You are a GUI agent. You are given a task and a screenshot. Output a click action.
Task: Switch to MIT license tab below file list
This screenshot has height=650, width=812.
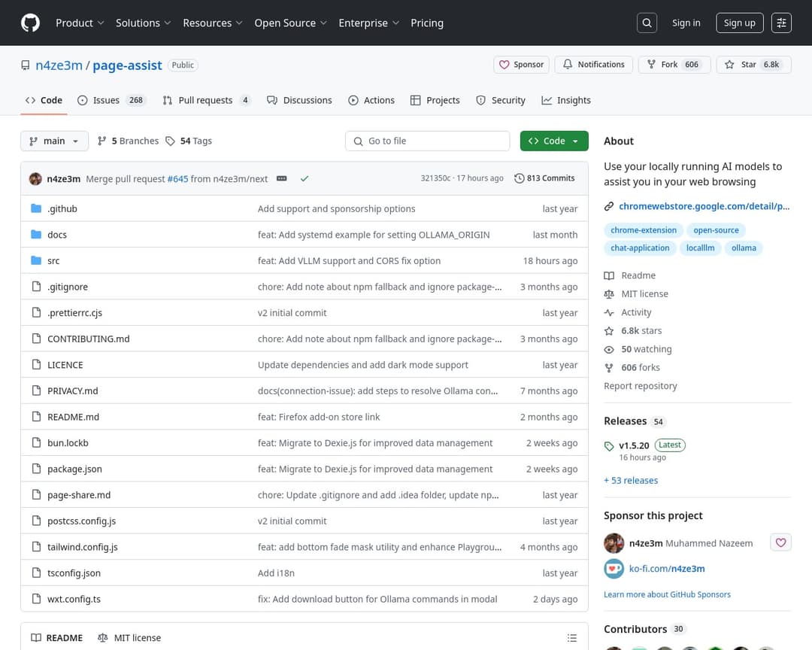coord(129,637)
